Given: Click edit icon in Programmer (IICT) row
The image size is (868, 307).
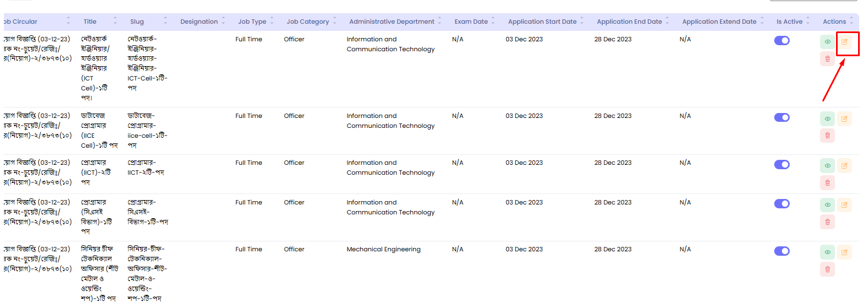Looking at the screenshot, I should pos(844,166).
